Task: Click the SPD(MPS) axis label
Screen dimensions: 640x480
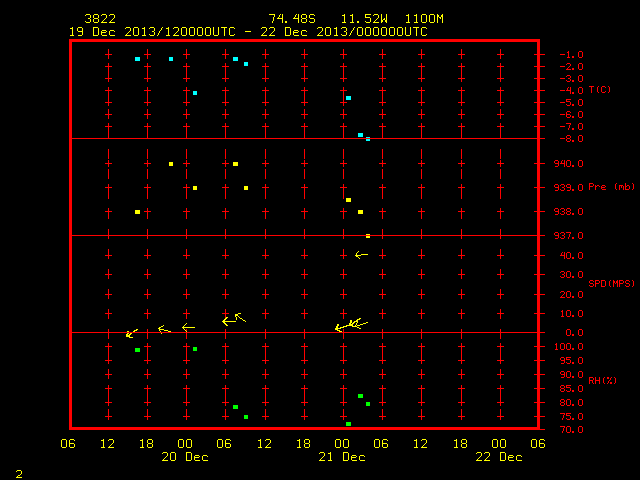Action: 611,283
